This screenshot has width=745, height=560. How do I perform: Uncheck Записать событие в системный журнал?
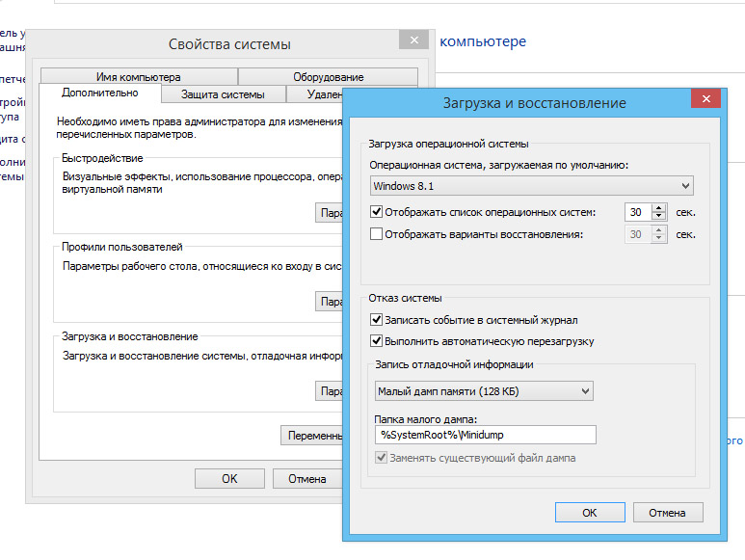[x=377, y=320]
